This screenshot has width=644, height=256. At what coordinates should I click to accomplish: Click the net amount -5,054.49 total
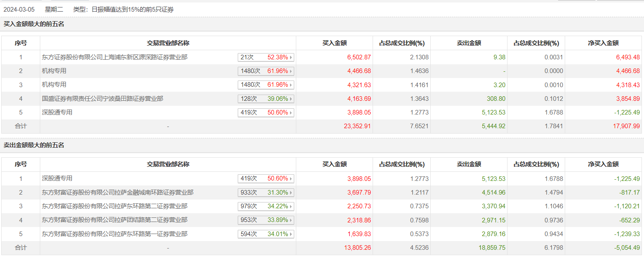pyautogui.click(x=627, y=248)
